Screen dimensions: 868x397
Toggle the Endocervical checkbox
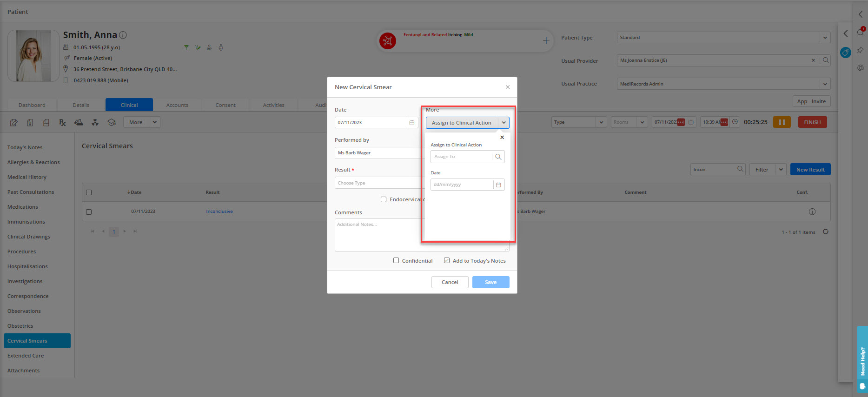(x=384, y=199)
